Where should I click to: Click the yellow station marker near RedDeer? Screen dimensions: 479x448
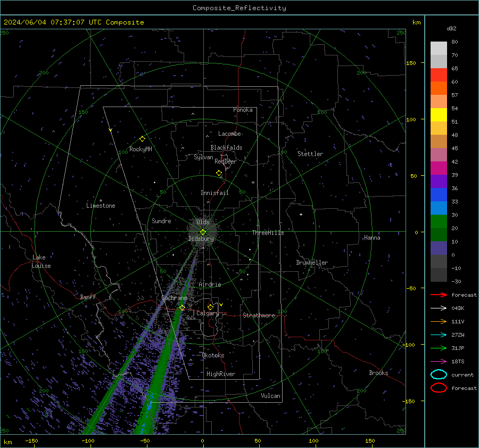pos(219,173)
